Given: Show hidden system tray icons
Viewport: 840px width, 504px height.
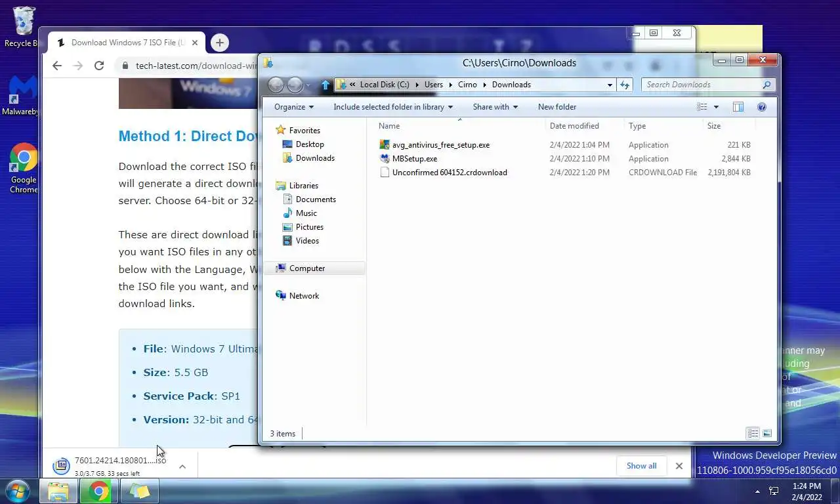Looking at the screenshot, I should [x=758, y=492].
